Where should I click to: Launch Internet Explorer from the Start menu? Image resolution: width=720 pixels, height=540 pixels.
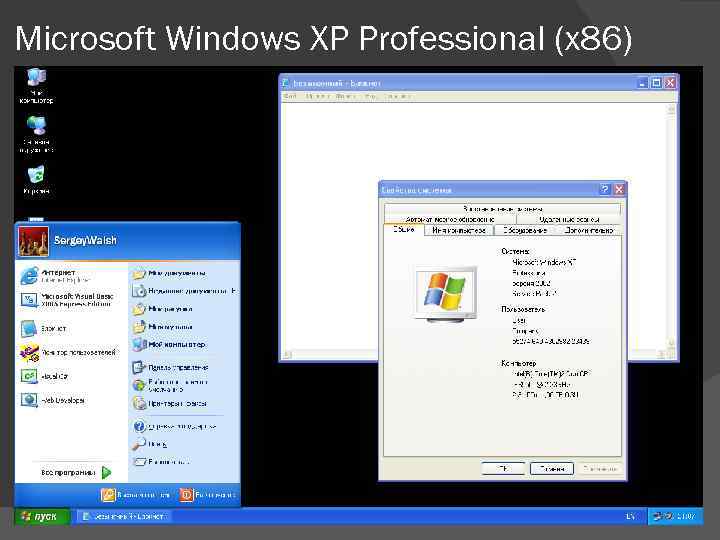[x=55, y=276]
